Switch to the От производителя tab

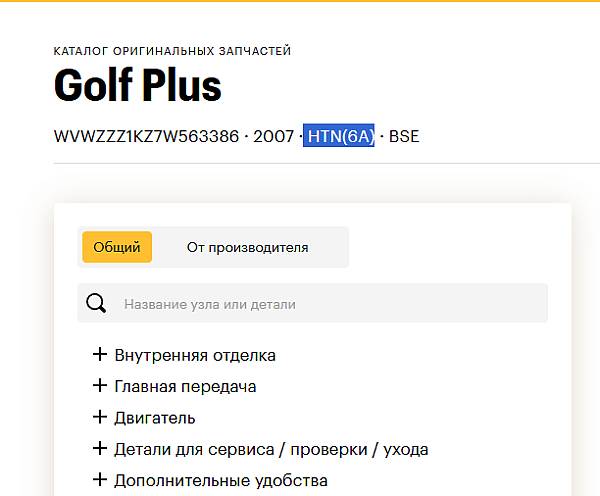247,247
